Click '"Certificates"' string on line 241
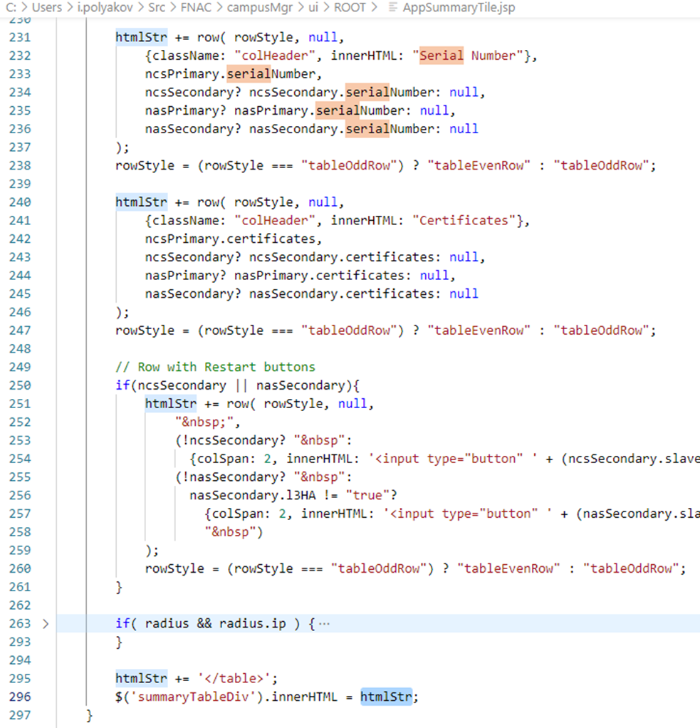 [x=465, y=221]
